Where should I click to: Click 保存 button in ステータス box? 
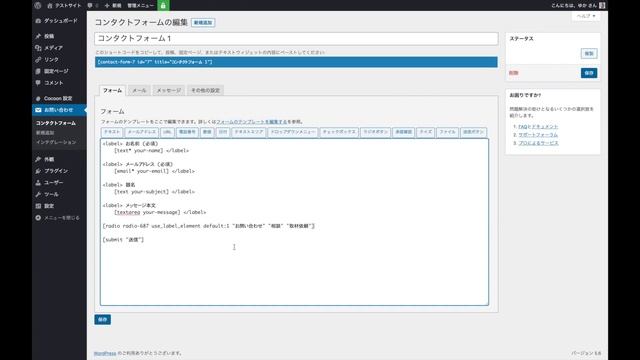pyautogui.click(x=589, y=73)
